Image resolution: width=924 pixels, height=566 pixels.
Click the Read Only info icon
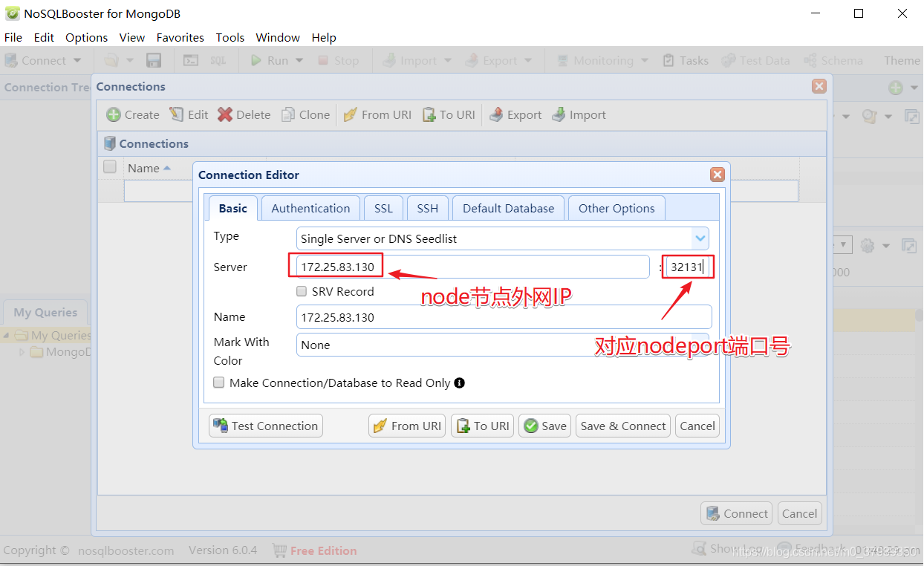point(459,383)
